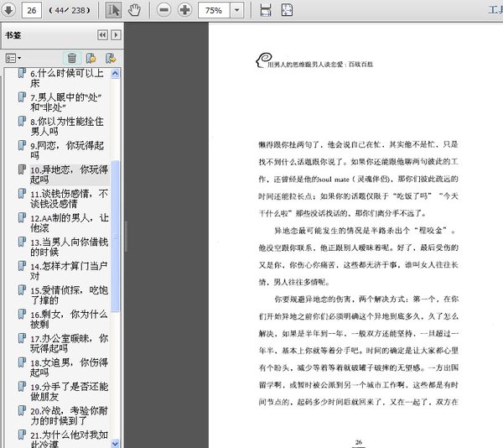Click the 书签 panel title
Screen dimensions: 503x448
[x=13, y=35]
